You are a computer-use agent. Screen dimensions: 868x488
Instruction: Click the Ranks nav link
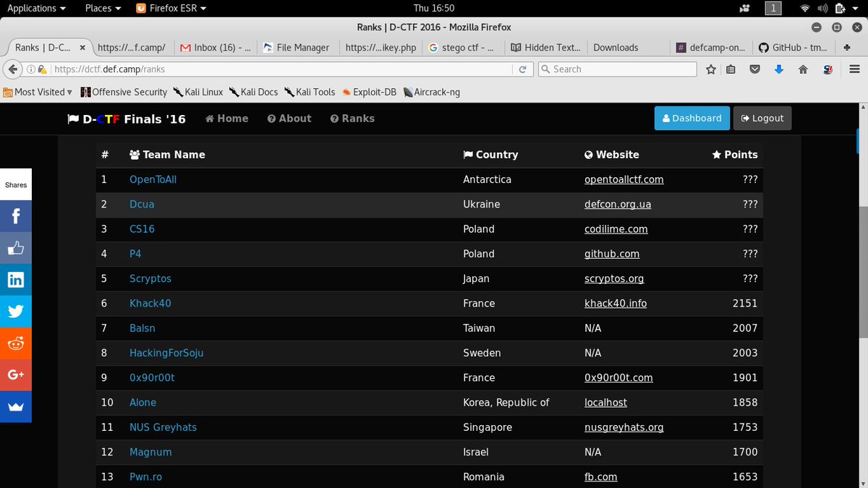(352, 119)
